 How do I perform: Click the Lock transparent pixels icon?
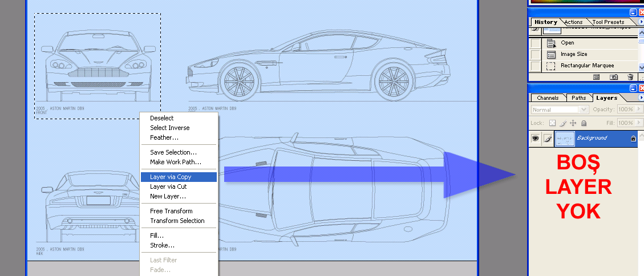pos(552,123)
